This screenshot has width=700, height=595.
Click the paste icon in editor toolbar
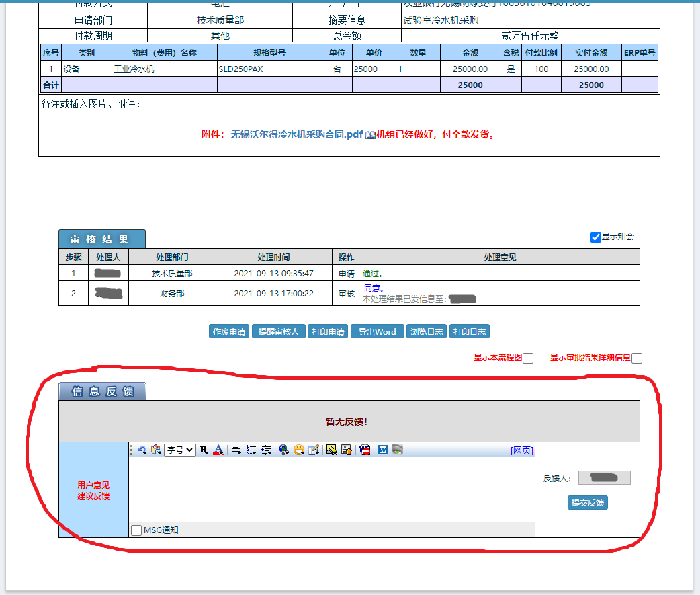click(157, 450)
